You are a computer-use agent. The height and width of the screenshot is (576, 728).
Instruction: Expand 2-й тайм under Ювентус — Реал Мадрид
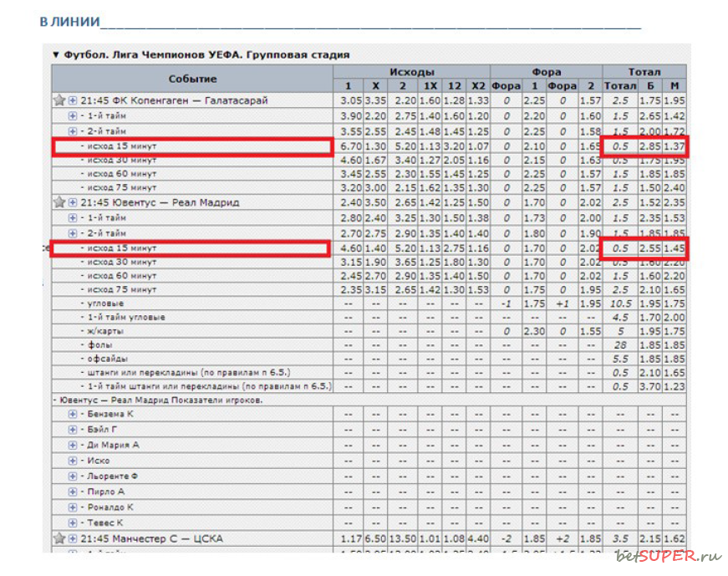click(x=73, y=233)
